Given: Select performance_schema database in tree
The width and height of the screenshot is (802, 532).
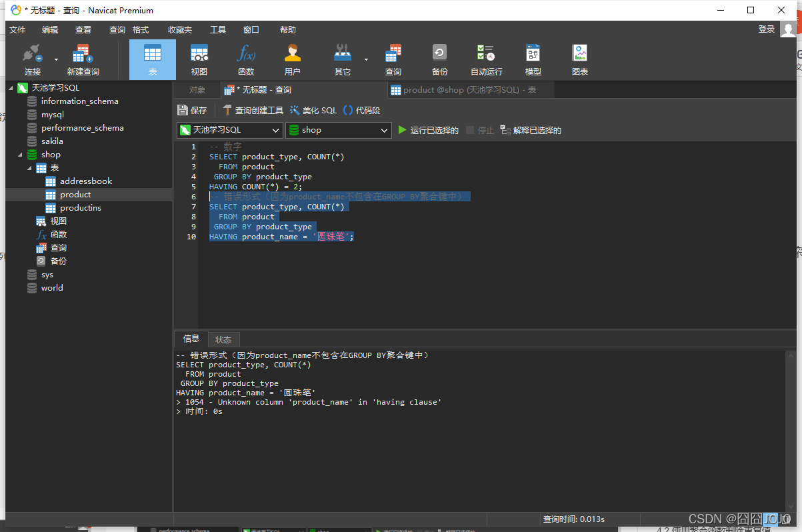Looking at the screenshot, I should coord(82,128).
